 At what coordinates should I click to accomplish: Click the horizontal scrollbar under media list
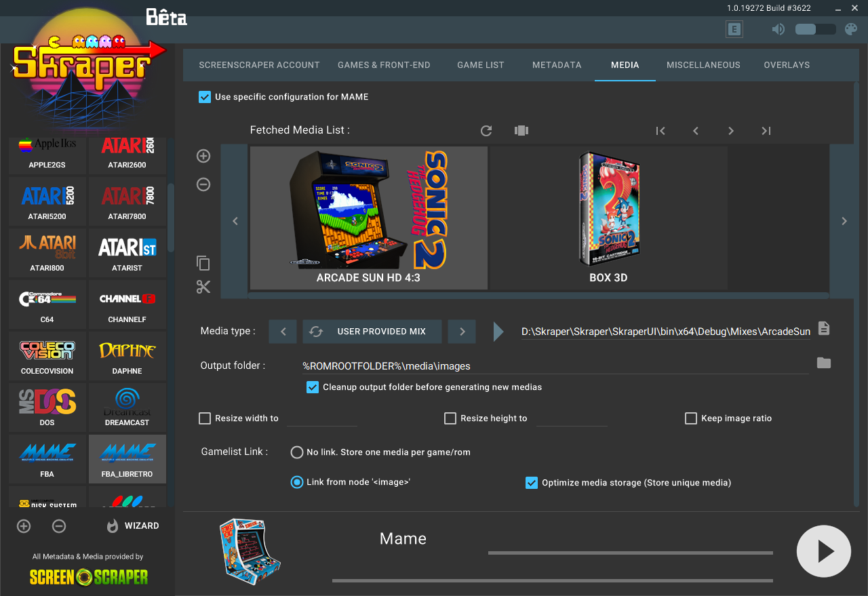[538, 296]
